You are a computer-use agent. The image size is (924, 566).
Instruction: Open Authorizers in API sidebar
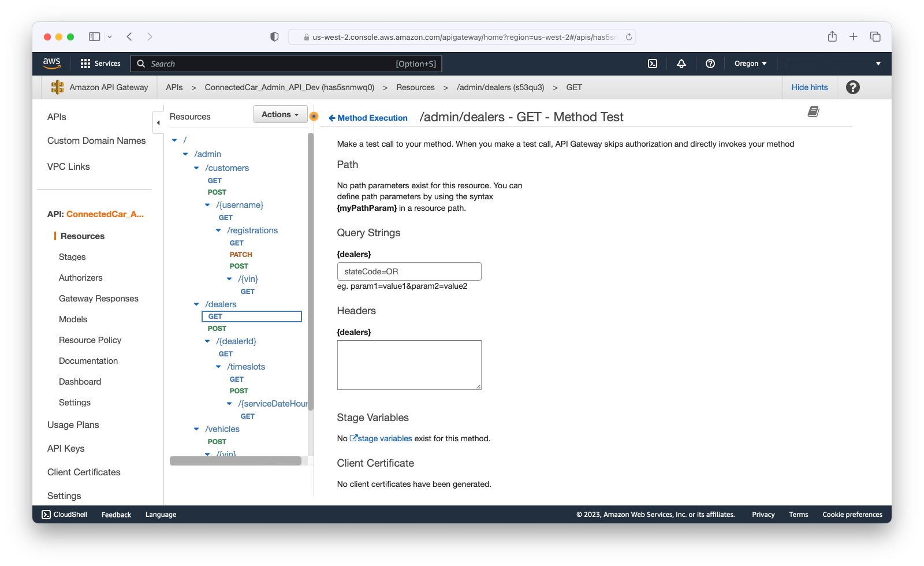[81, 278]
